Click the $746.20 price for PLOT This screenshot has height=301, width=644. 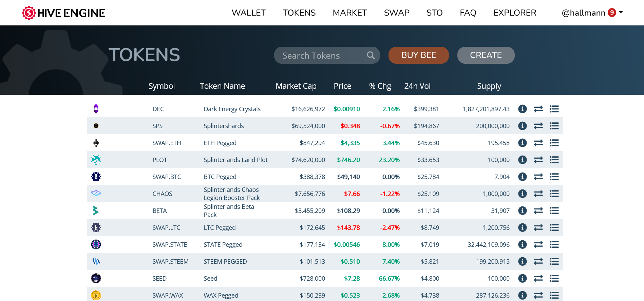348,160
